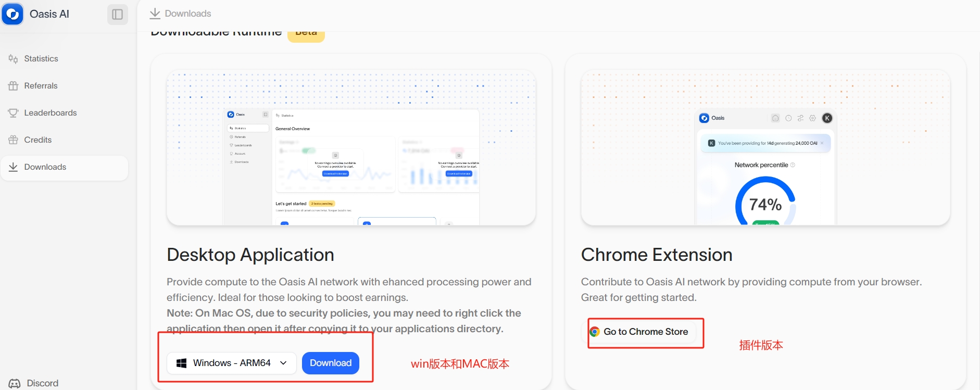Click the gear icon in extension preview
The height and width of the screenshot is (390, 980).
812,118
